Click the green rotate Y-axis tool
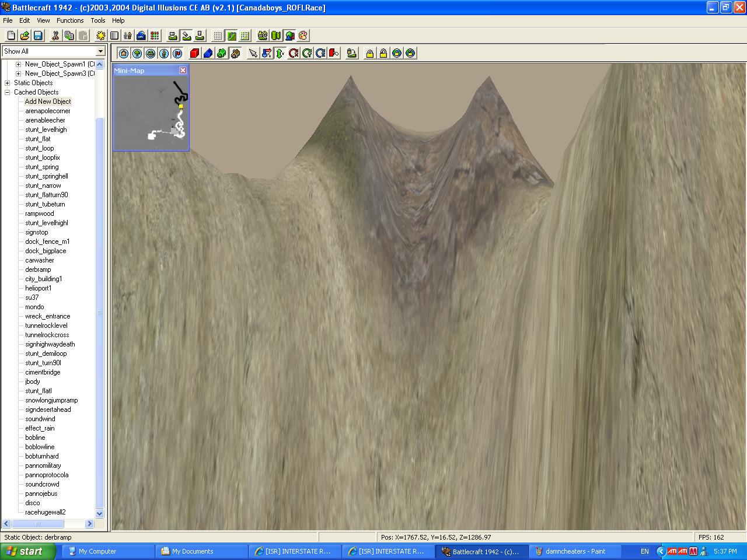The width and height of the screenshot is (747, 560). click(x=307, y=53)
